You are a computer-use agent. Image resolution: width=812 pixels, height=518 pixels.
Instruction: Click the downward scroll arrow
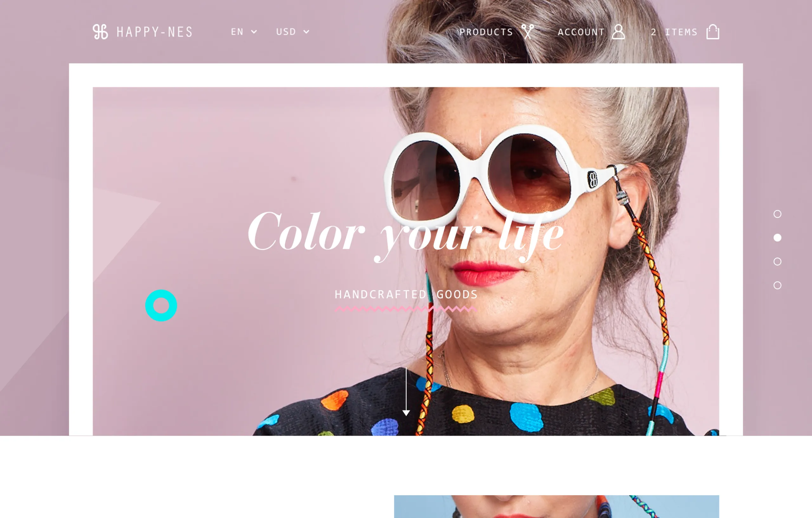406,392
